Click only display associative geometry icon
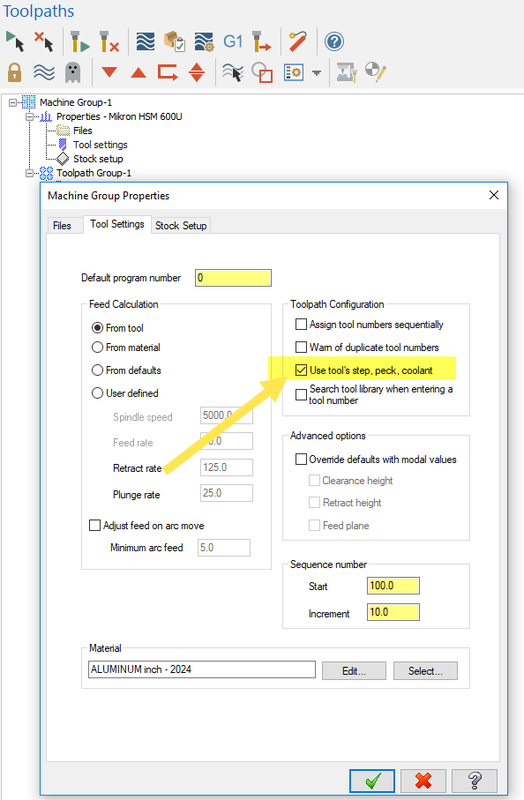Screen dimensions: 524x800 coord(262,72)
